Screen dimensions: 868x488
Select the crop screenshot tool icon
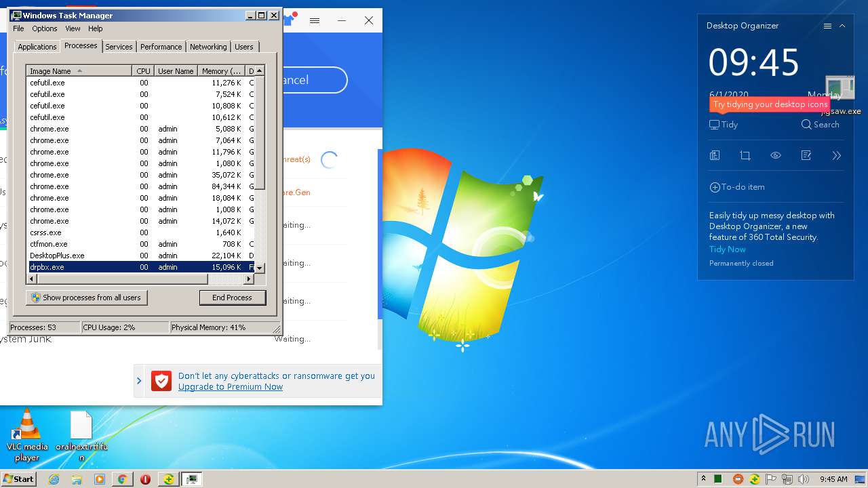pyautogui.click(x=745, y=155)
